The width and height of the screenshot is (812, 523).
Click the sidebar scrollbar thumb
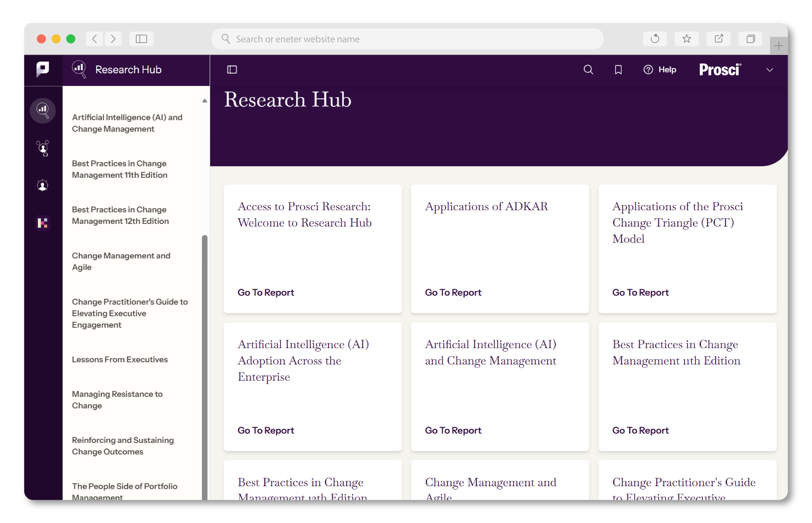click(205, 367)
